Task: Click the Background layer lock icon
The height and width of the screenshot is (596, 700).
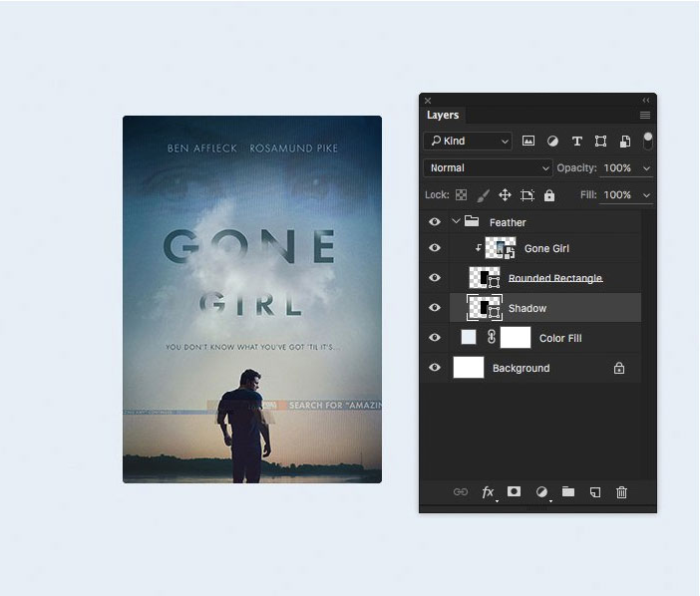Action: click(x=619, y=368)
